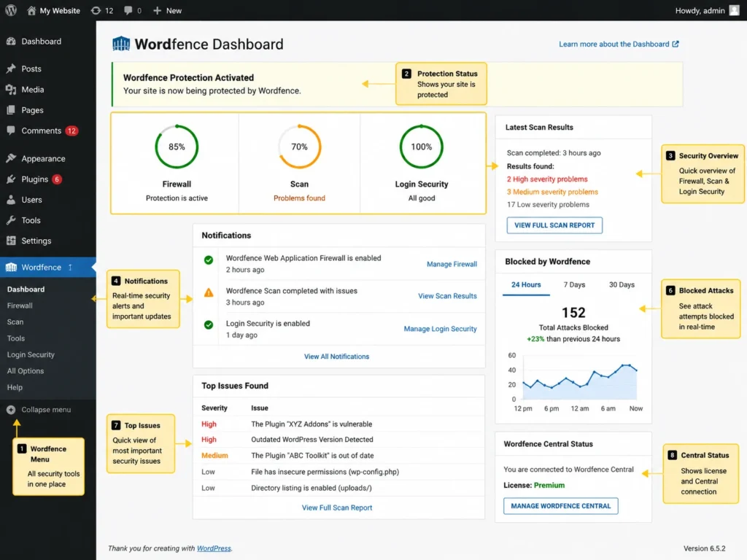Click the WordPress logo icon in admin bar
The width and height of the screenshot is (747, 560).
click(x=11, y=10)
